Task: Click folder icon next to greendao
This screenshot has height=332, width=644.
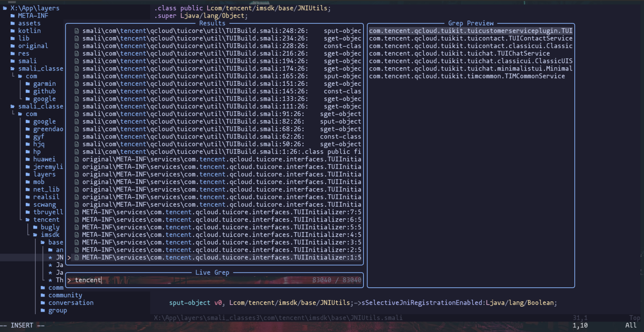Action: 28,129
